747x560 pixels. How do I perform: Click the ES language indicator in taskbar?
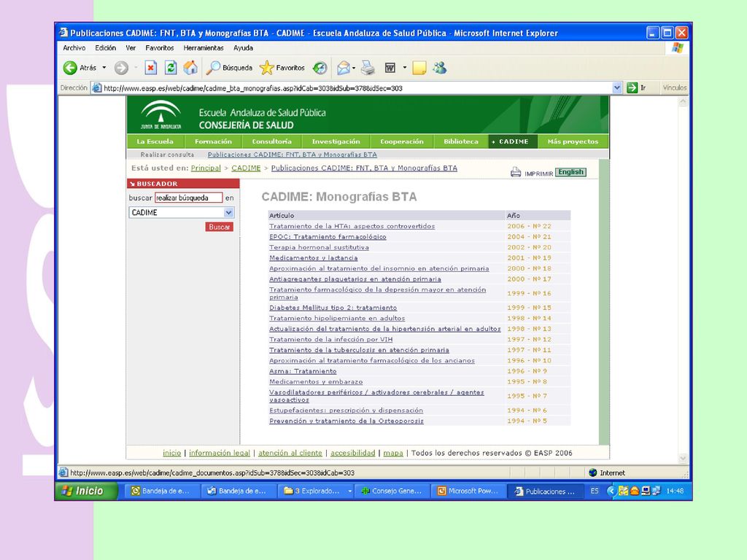tap(595, 491)
